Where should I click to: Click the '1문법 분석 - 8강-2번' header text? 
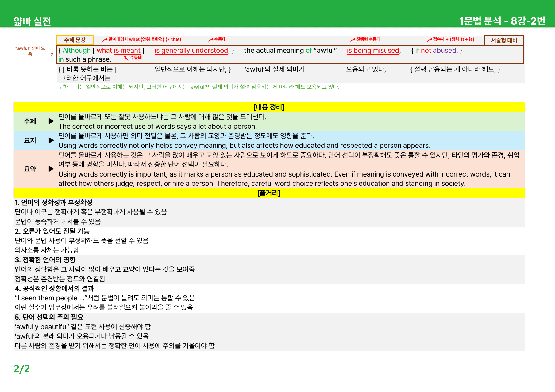502,21
